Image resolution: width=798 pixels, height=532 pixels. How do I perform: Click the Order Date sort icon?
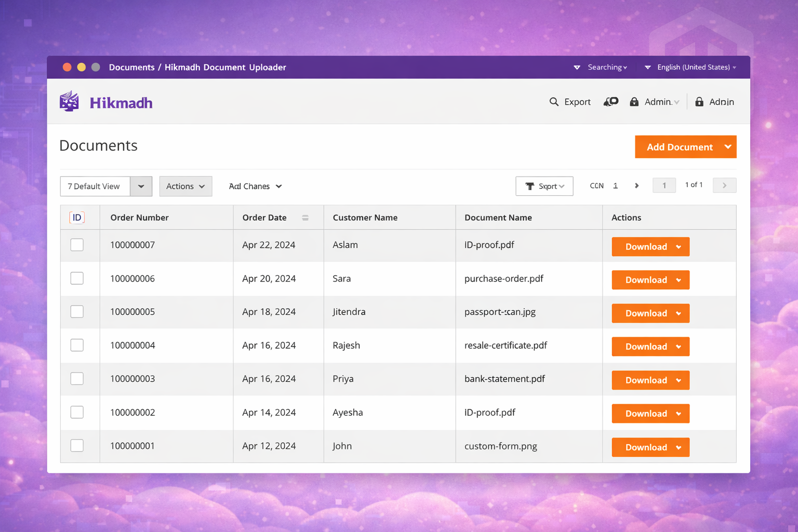[x=305, y=218]
